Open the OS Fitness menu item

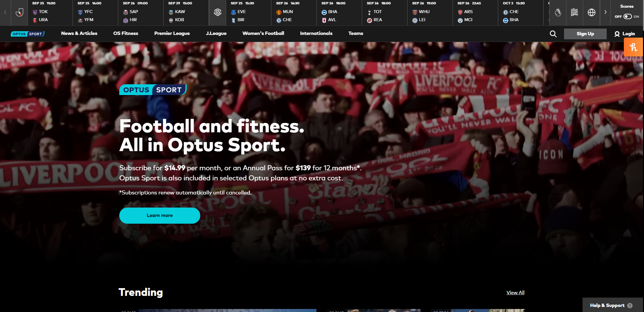[x=126, y=33]
